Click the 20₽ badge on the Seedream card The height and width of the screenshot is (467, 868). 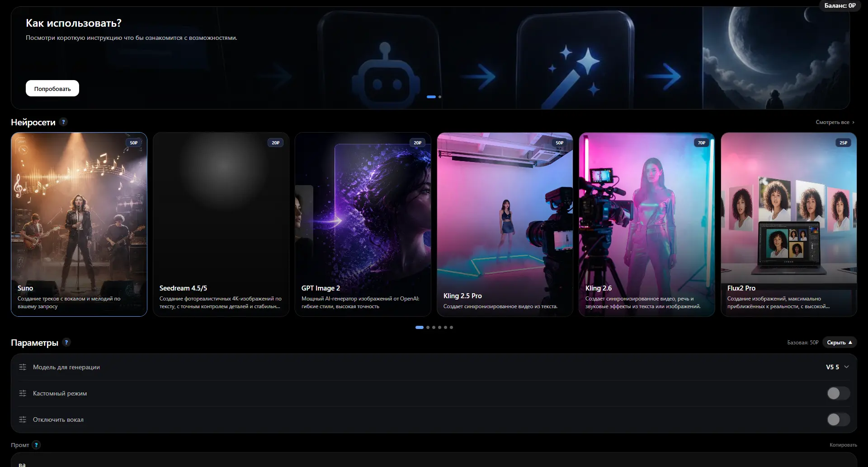click(276, 143)
